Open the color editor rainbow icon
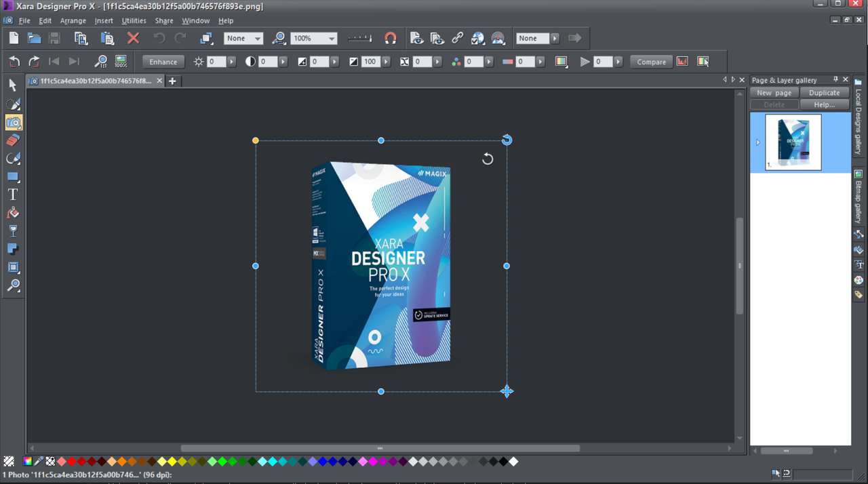The height and width of the screenshot is (484, 868). (28, 462)
